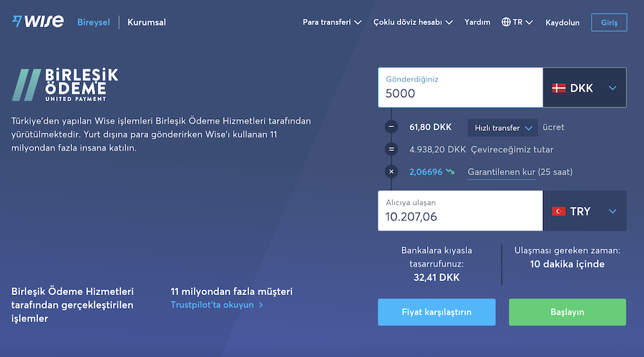
Task: Open the TRY currency selector
Action: pyautogui.click(x=585, y=211)
